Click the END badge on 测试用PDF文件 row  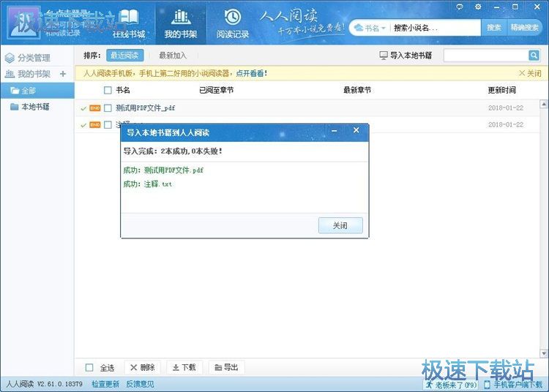click(95, 108)
